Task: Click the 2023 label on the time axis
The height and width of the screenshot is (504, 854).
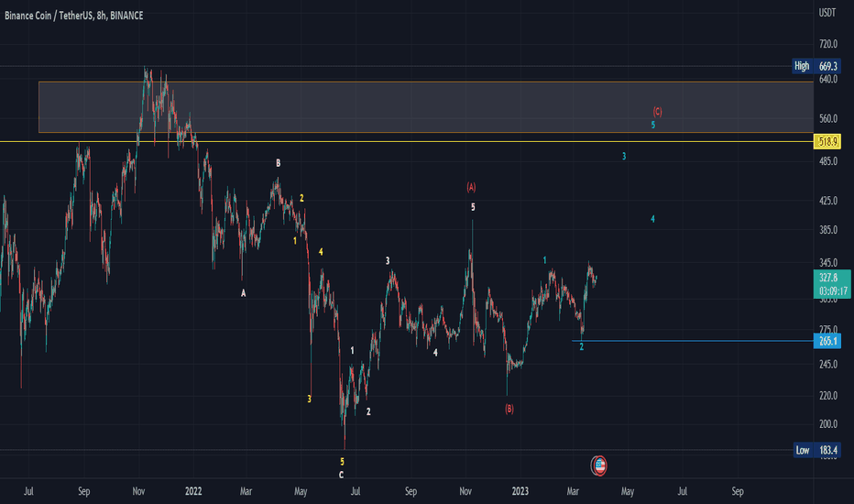Action: pos(520,491)
